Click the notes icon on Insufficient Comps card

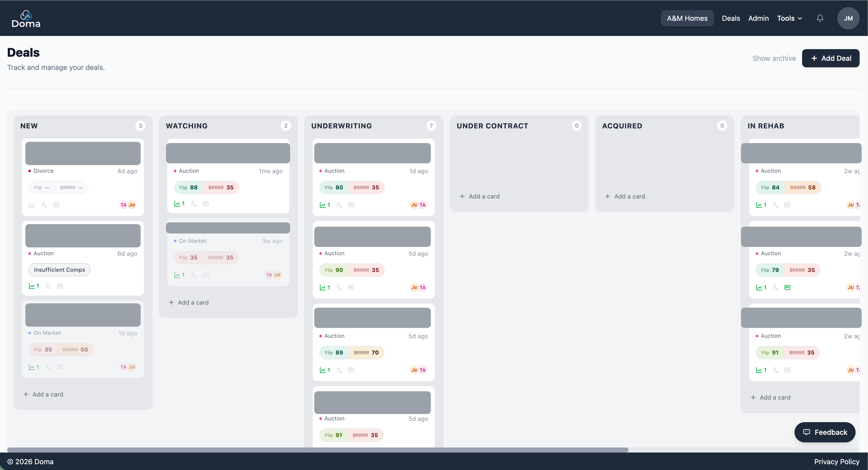[x=60, y=286]
